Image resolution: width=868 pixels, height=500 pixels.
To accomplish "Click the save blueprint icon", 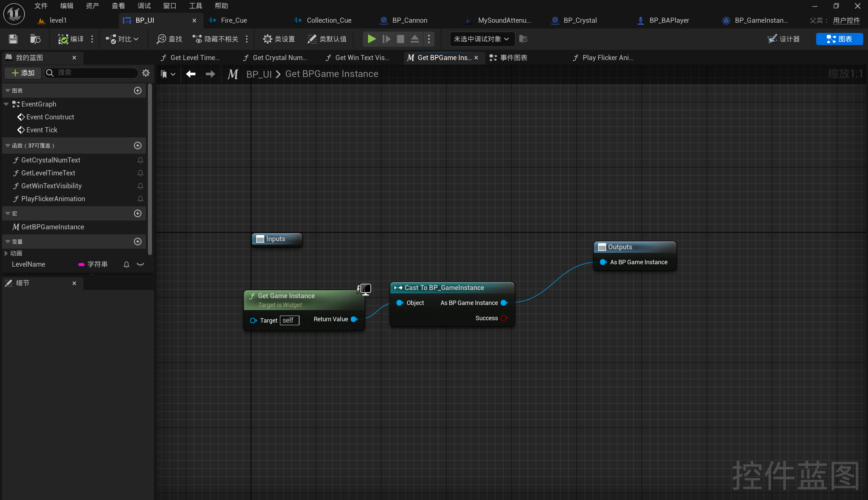I will pyautogui.click(x=13, y=39).
